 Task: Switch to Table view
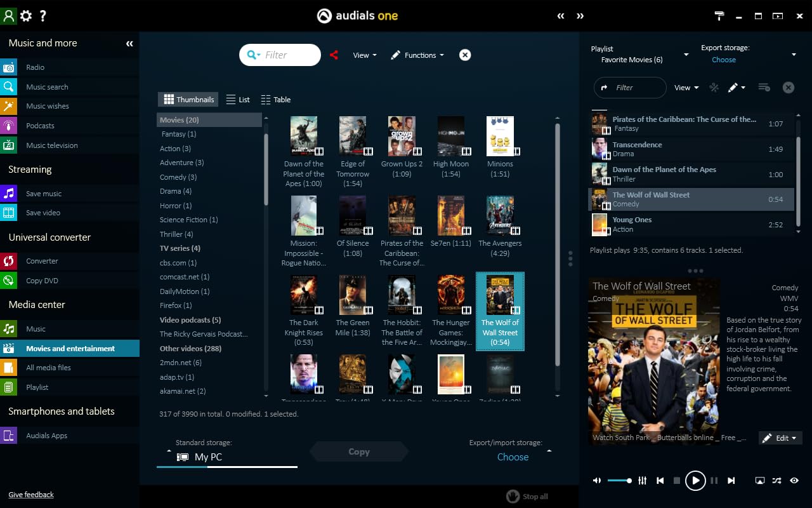click(x=275, y=100)
